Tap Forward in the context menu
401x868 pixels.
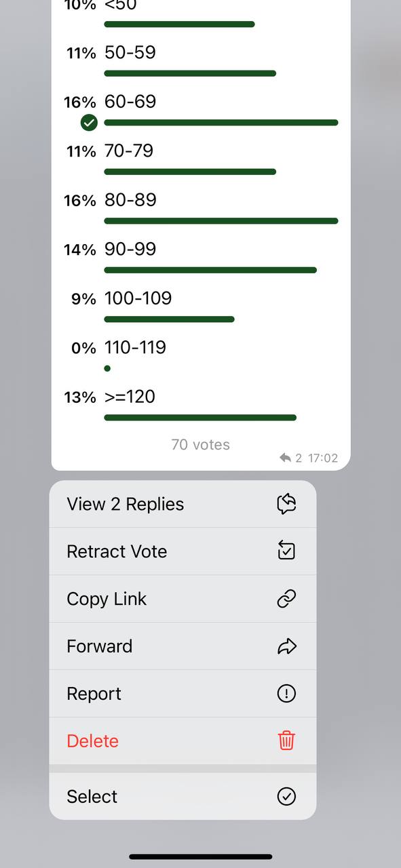click(x=183, y=646)
